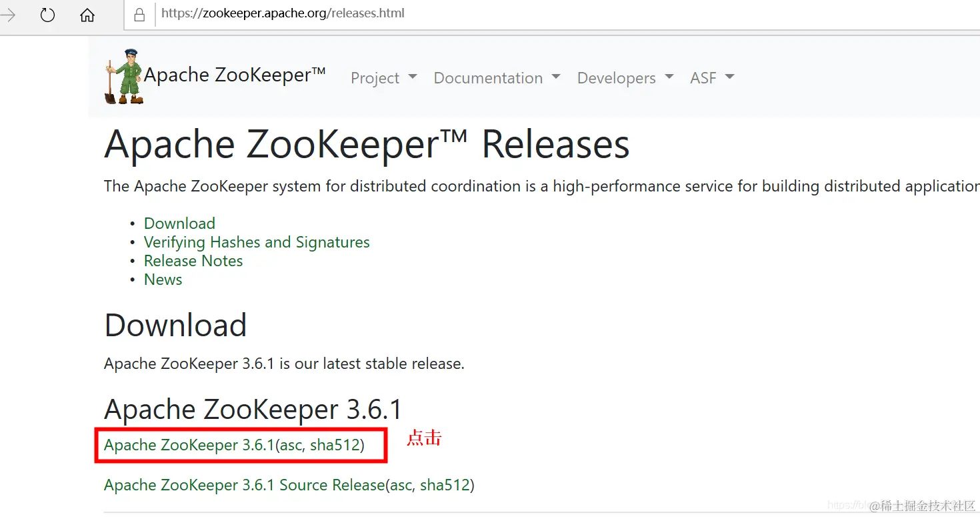
Task: Click the News link
Action: tap(163, 279)
